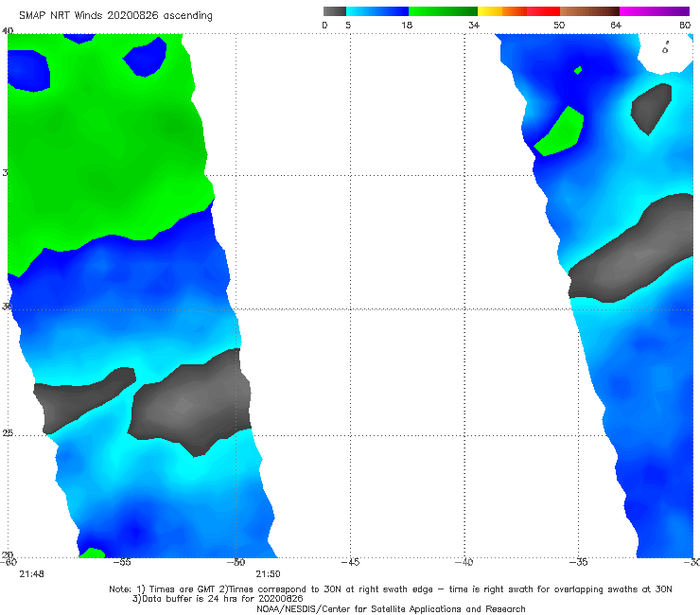Click the latitude label '40'
Viewport: 700px width, 615px height.
(x=8, y=31)
